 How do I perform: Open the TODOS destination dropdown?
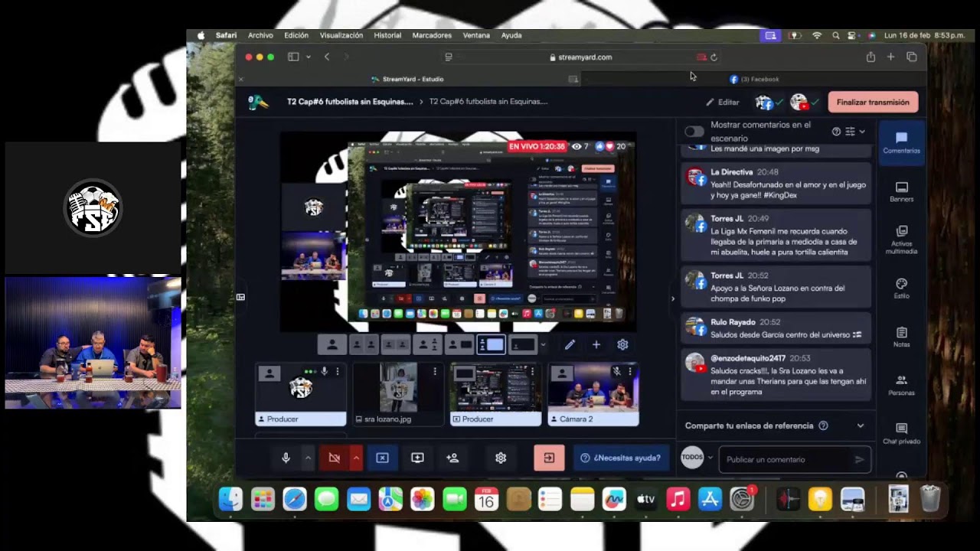tap(696, 458)
